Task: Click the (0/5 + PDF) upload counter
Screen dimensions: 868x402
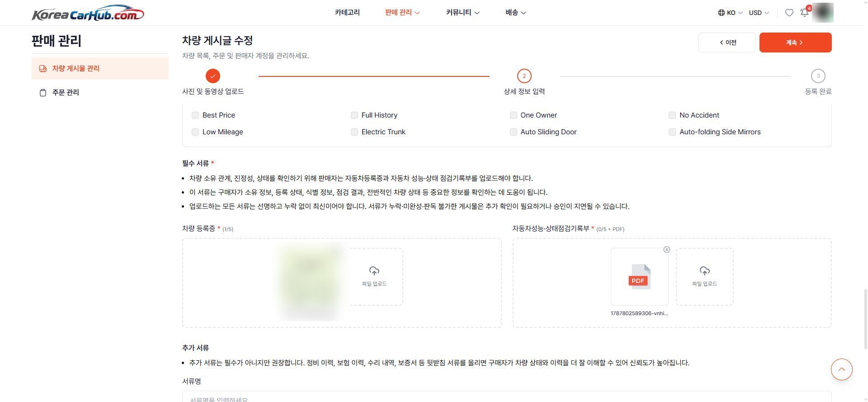Action: point(610,229)
